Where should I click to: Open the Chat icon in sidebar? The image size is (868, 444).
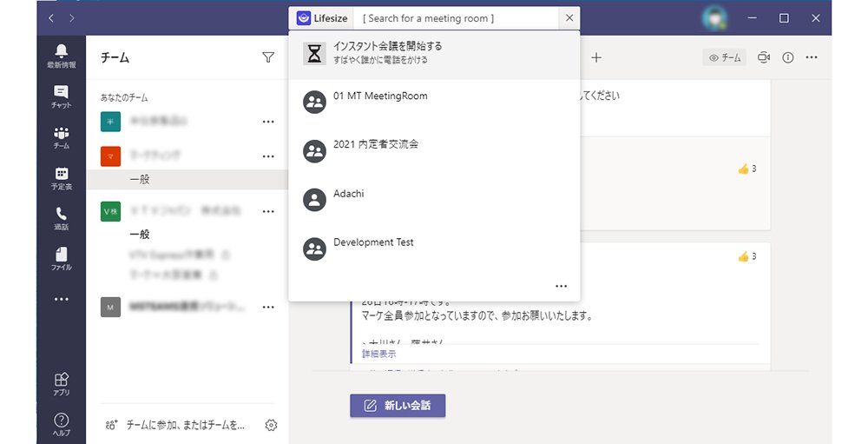[x=62, y=96]
